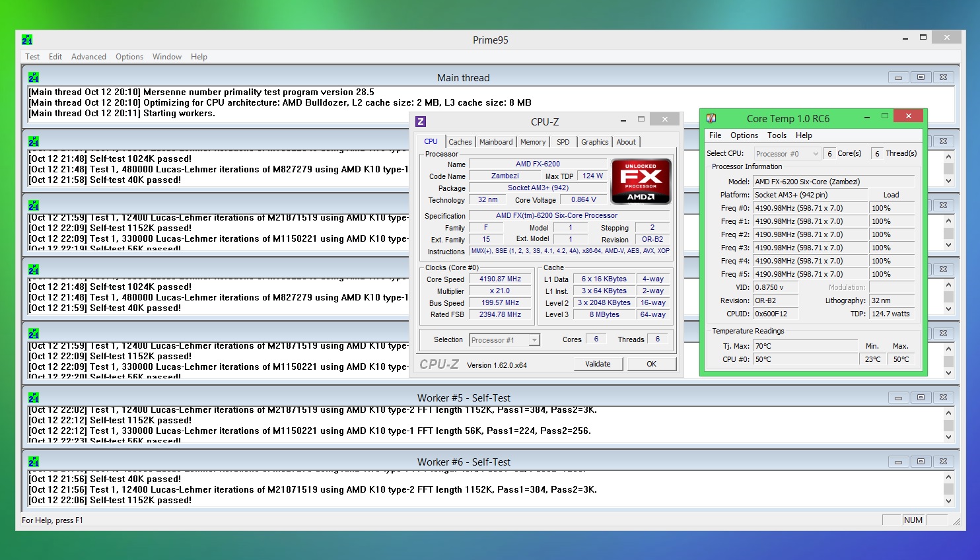Click the Core Speed value '4190.87 MHz'

coord(501,279)
